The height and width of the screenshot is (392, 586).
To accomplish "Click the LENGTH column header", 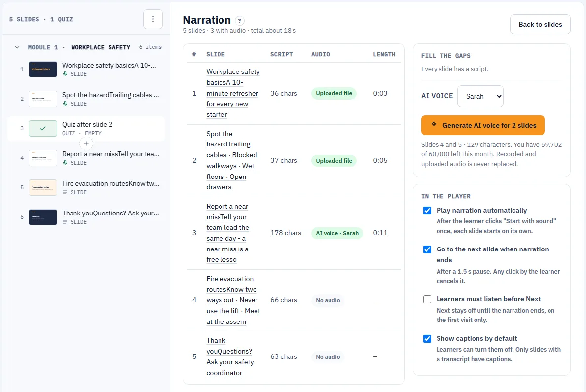I will point(384,54).
